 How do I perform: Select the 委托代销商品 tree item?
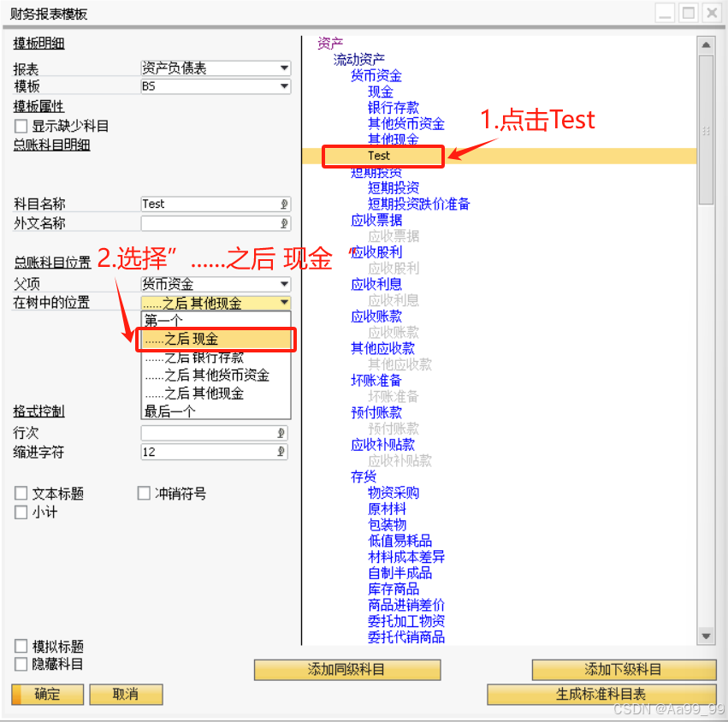[406, 637]
